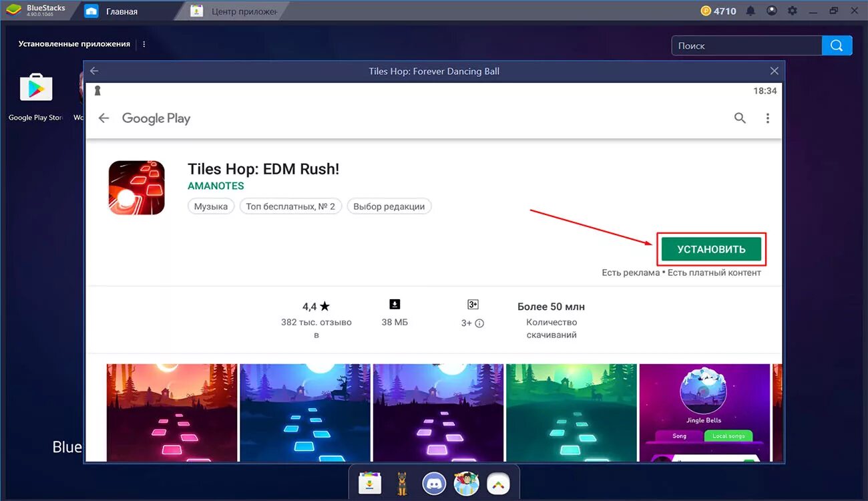Open BlueStacks notifications bell
Screen dimensions: 868x501
pos(751,11)
